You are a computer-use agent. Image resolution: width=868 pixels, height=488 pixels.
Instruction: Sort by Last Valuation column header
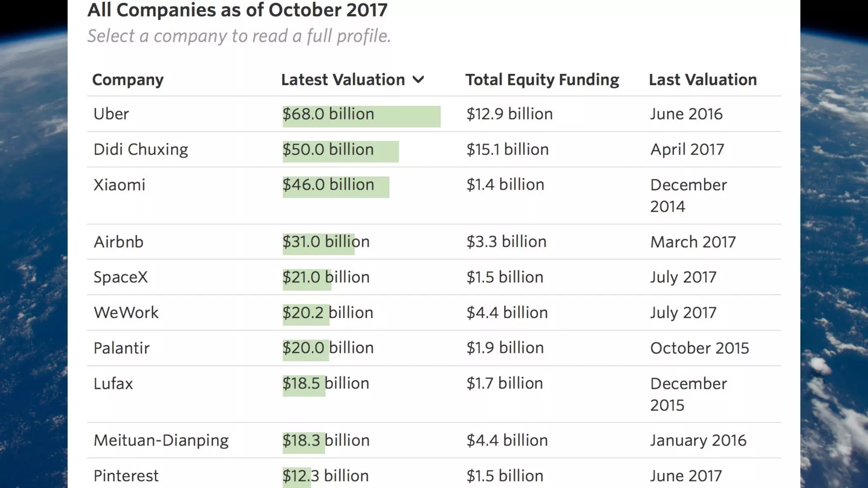coord(702,80)
